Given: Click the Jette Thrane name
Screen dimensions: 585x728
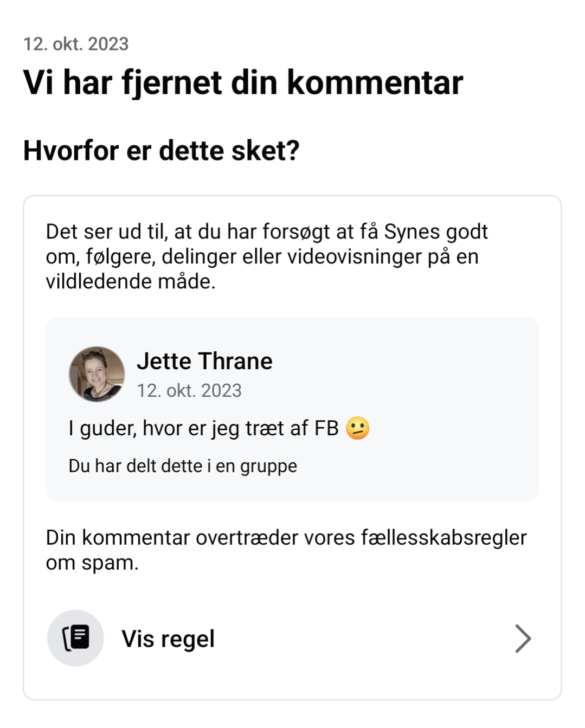Looking at the screenshot, I should pyautogui.click(x=204, y=361).
